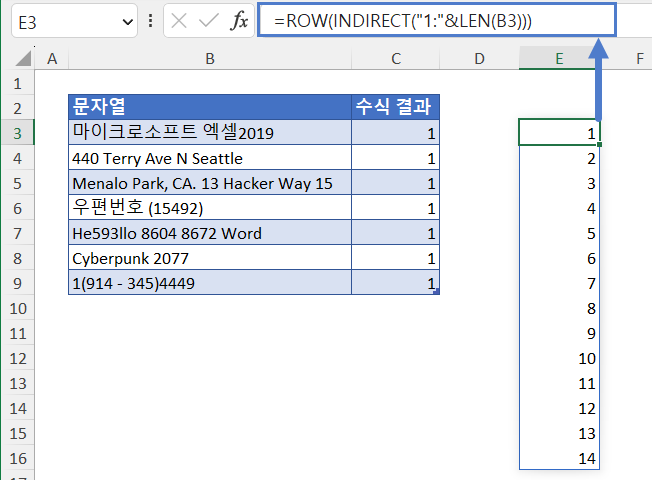Select row 13 header

point(17,383)
